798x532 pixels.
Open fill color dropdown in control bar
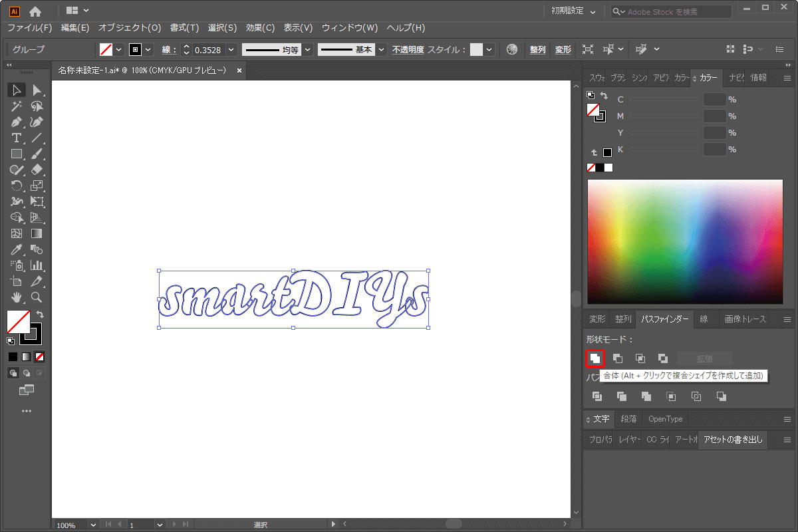(x=119, y=49)
